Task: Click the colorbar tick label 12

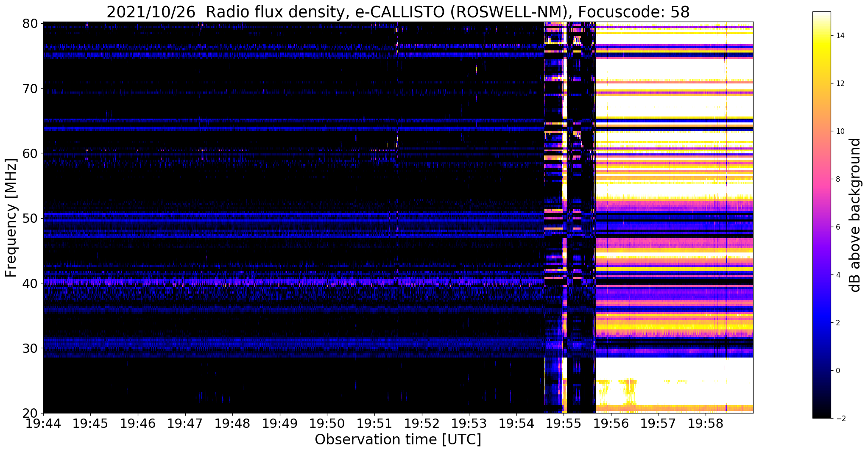Action: point(840,83)
